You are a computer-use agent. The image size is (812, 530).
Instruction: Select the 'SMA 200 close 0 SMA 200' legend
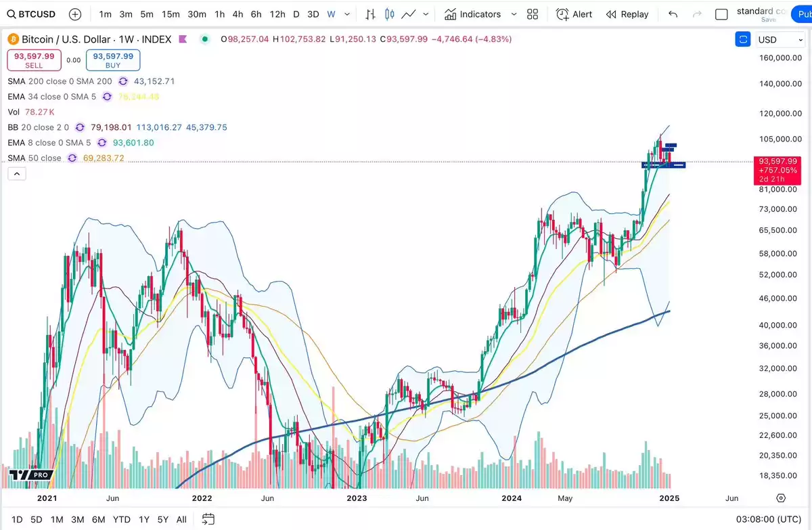tap(60, 81)
